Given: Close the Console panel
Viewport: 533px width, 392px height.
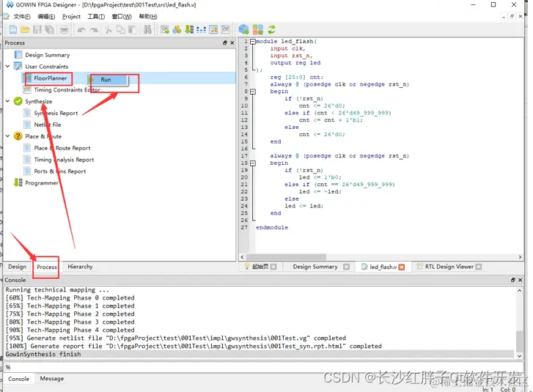Looking at the screenshot, I should pos(520,280).
